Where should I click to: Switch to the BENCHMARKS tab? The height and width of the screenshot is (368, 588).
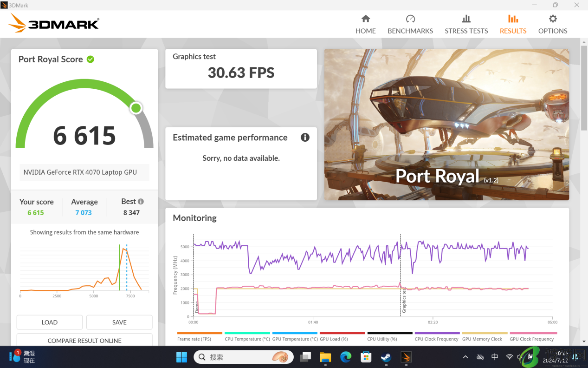[x=410, y=25]
